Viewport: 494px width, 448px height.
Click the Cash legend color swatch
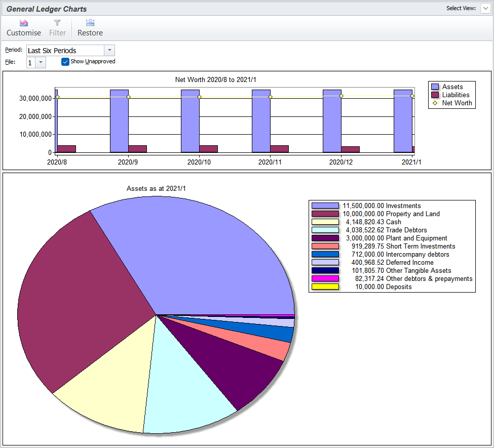(324, 222)
